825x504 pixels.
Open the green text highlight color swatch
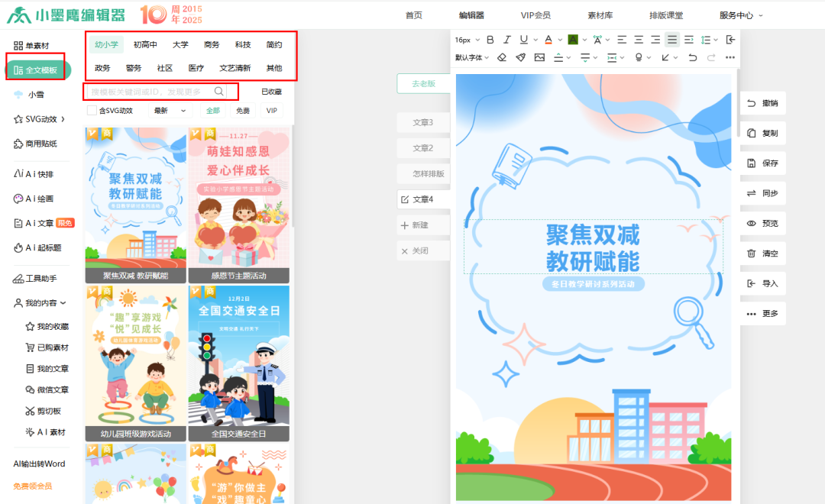573,40
